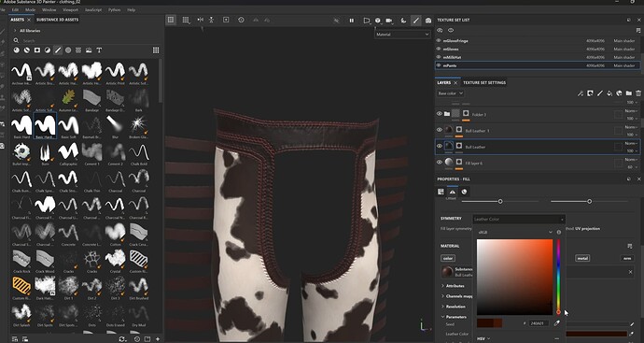
Task: Open smart material icon in Layers toolbar
Action: click(619, 93)
